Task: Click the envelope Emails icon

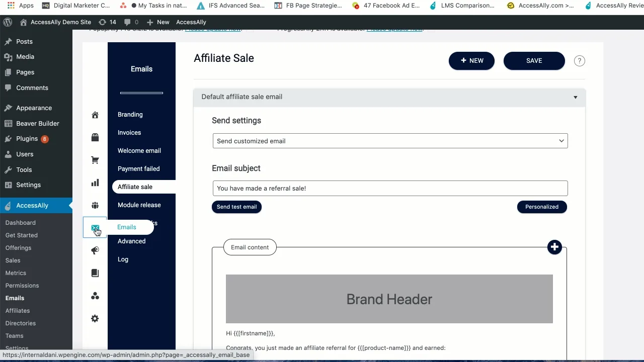Action: click(95, 227)
